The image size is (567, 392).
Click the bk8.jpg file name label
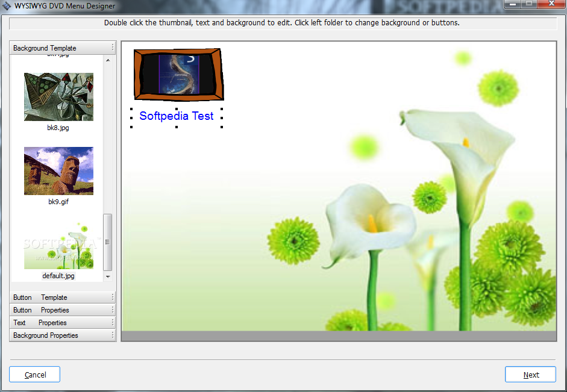point(58,128)
